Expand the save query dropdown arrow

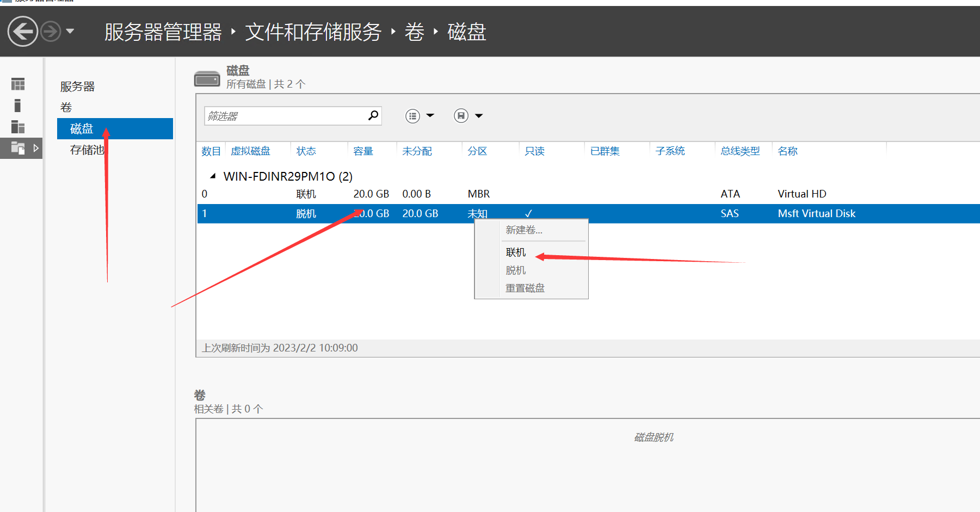click(x=479, y=116)
